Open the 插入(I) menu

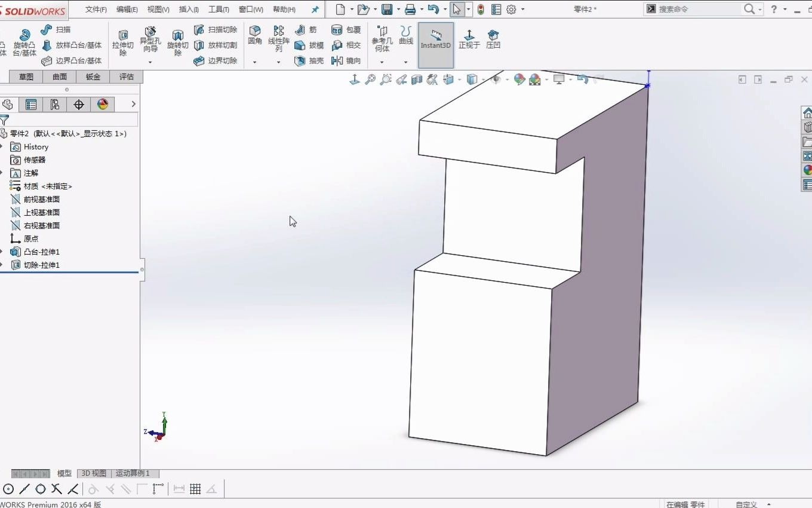coord(189,10)
